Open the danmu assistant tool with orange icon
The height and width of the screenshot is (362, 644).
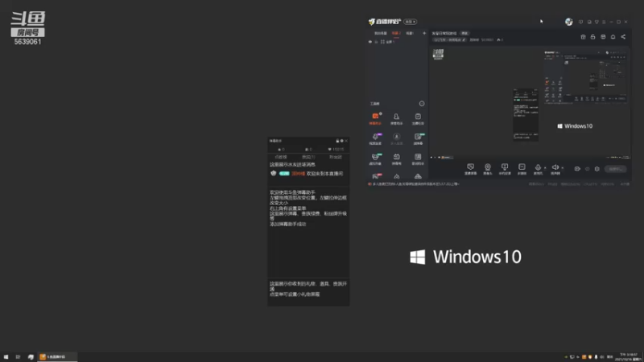coord(375,118)
